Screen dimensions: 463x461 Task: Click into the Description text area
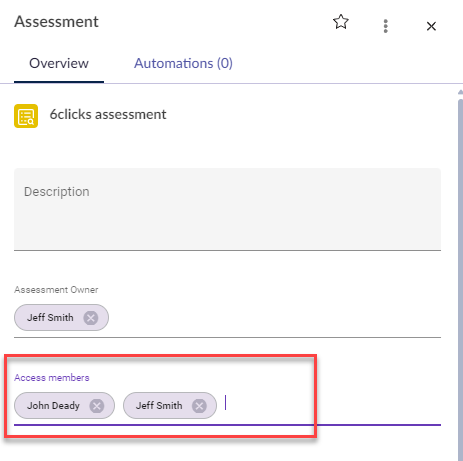pyautogui.click(x=227, y=209)
